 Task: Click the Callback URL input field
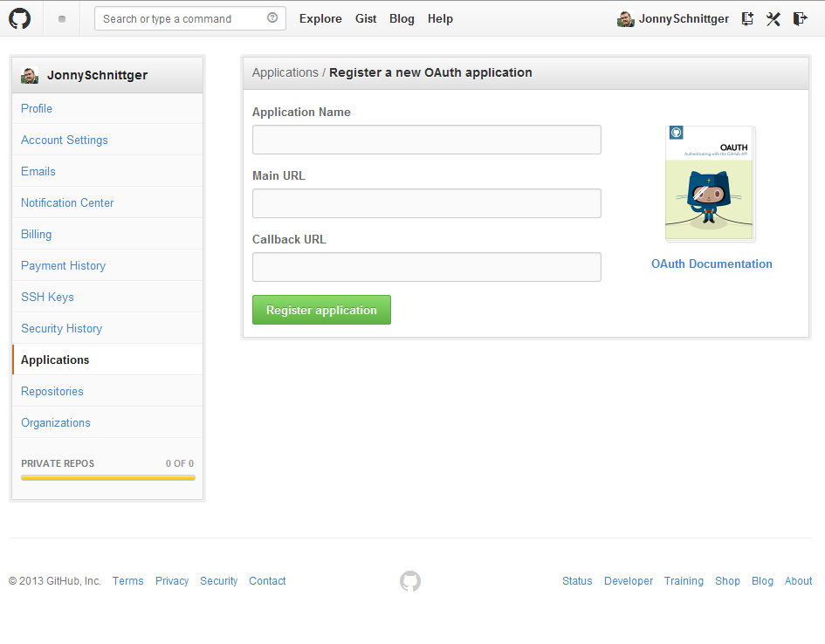click(x=427, y=267)
